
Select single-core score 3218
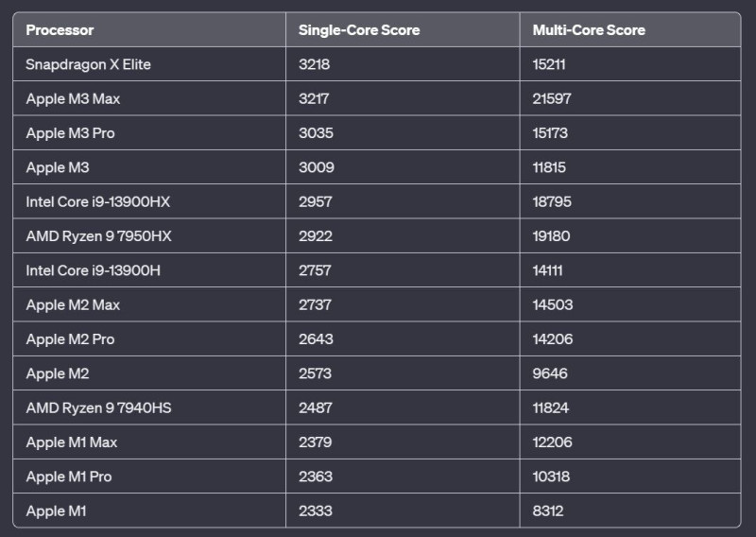(x=314, y=64)
